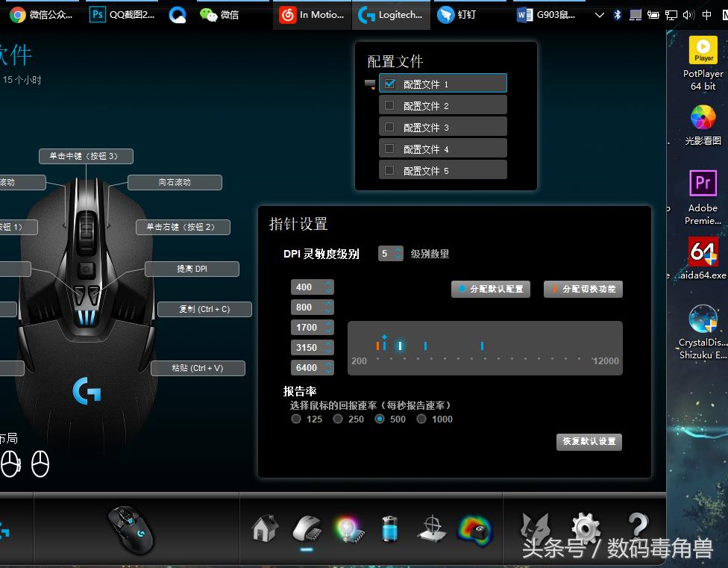This screenshot has height=568, width=728.
Task: Click the Bluetooth tray icon
Action: [617, 15]
